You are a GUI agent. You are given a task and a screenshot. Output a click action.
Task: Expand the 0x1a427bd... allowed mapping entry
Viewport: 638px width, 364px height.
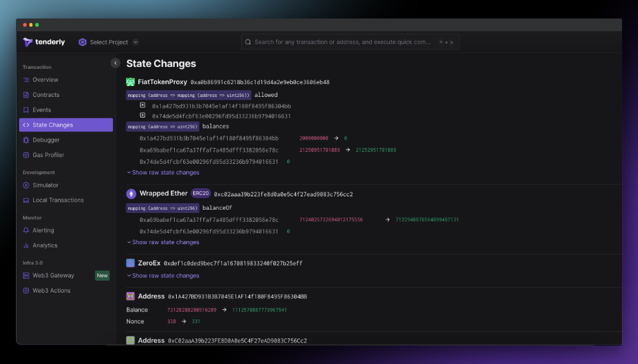pos(142,106)
